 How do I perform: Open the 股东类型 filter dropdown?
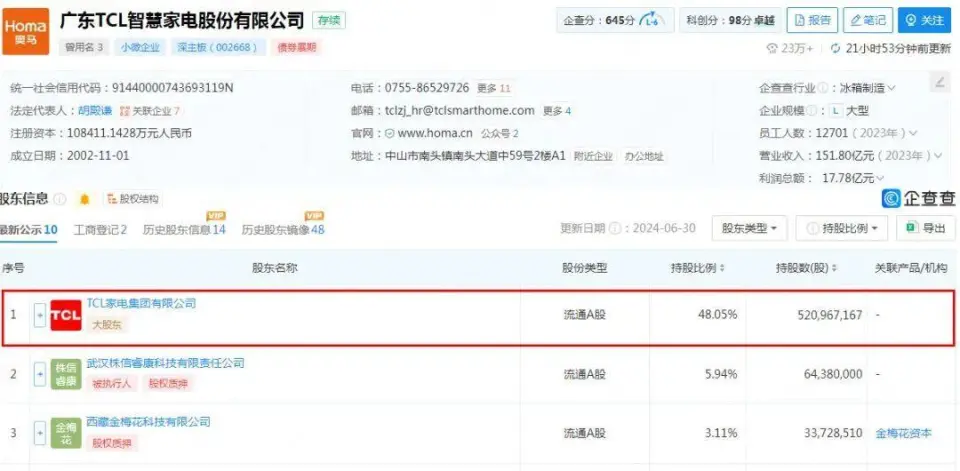pos(749,229)
